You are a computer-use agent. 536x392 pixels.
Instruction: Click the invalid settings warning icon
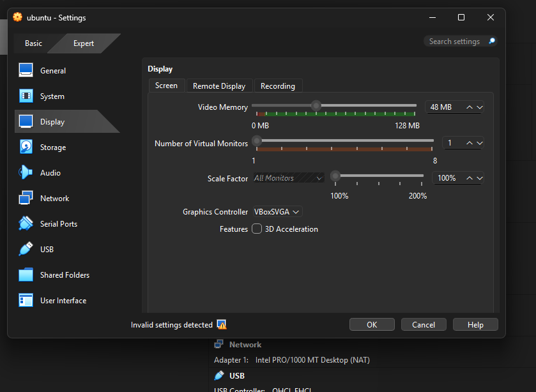click(222, 324)
